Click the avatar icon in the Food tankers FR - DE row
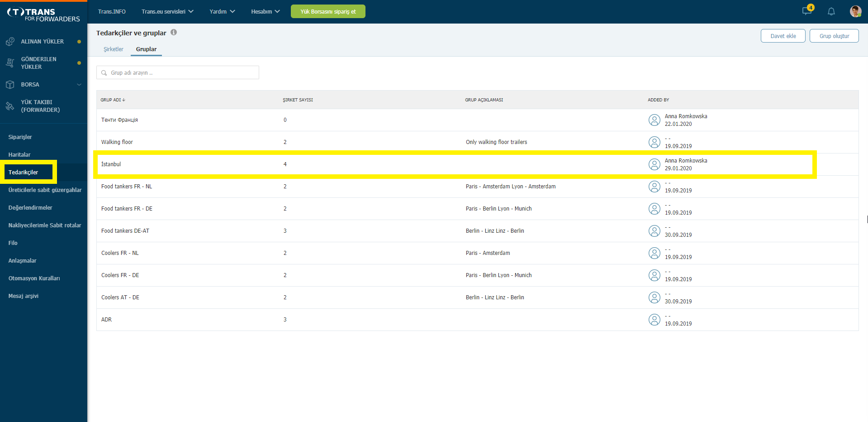The image size is (868, 422). click(x=655, y=209)
